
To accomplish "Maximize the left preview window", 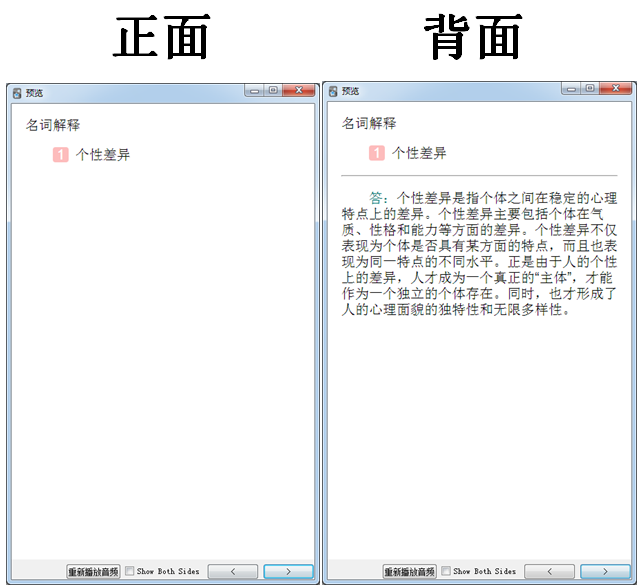I will pos(273,90).
